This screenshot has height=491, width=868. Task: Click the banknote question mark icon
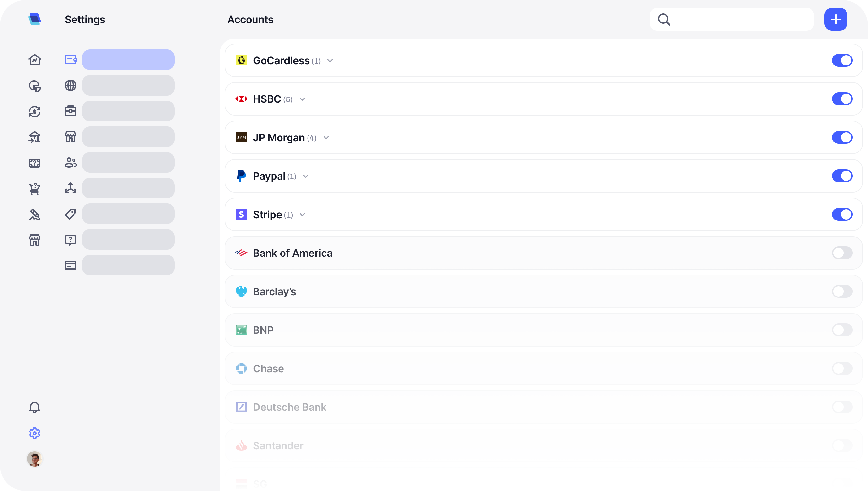pos(34,163)
